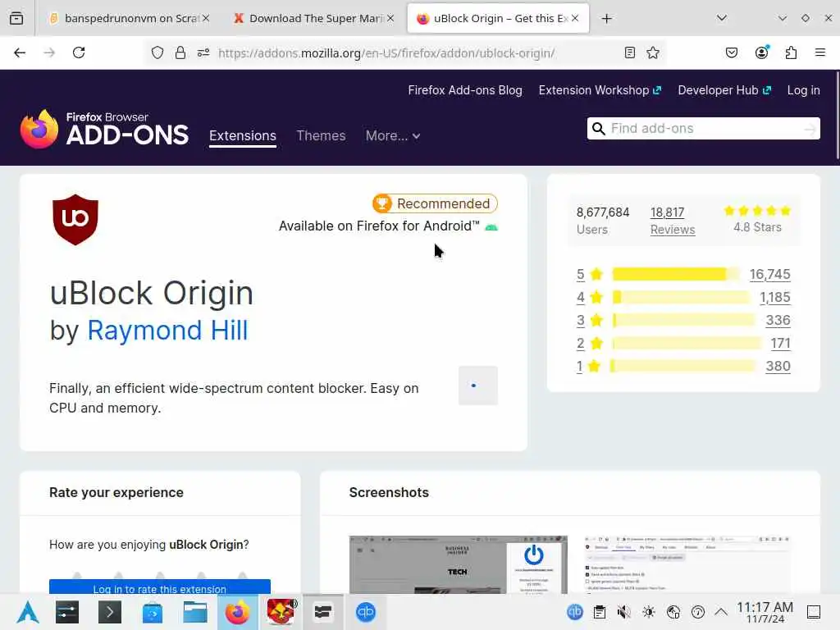Click the uBlock Origin shield logo
The image size is (840, 630).
[x=75, y=220]
